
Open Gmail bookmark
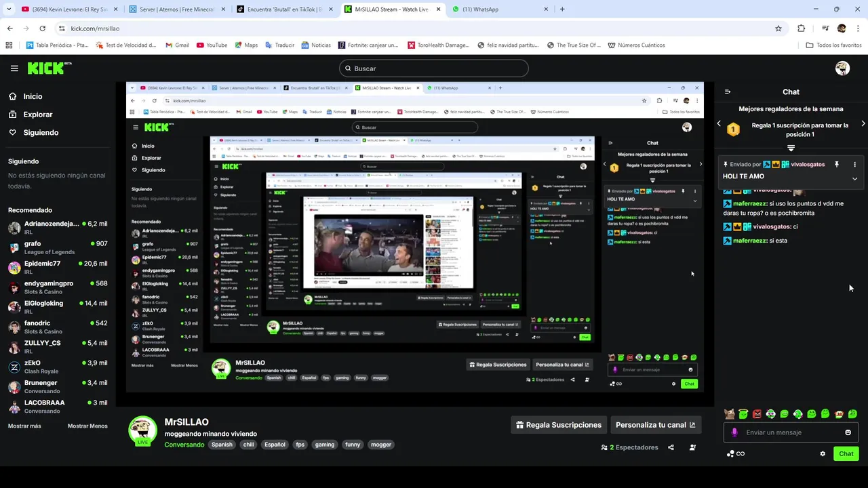[x=177, y=45]
